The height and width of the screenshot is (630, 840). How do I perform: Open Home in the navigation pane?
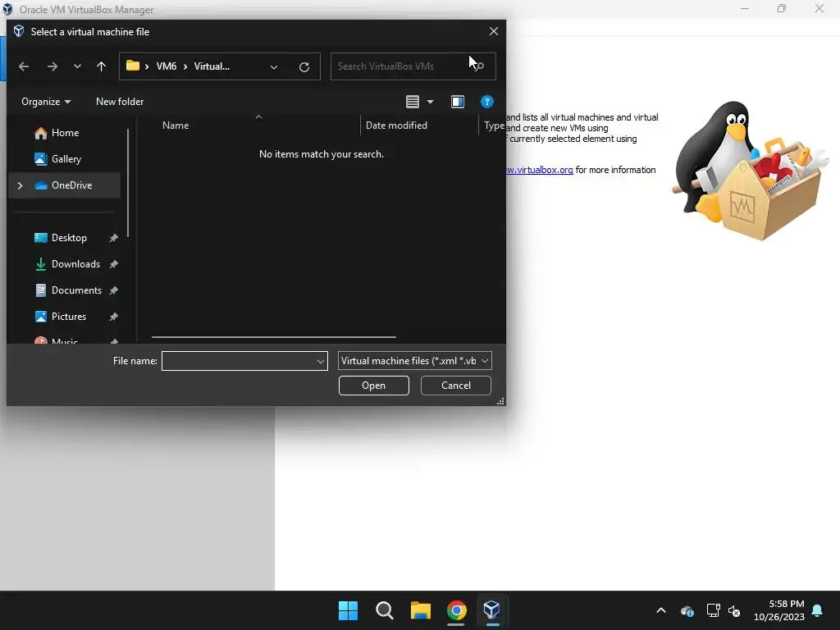pos(65,133)
